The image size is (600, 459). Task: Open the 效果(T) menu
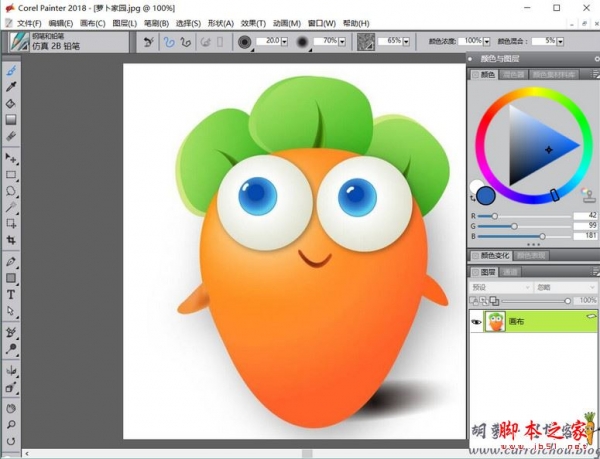pyautogui.click(x=253, y=22)
